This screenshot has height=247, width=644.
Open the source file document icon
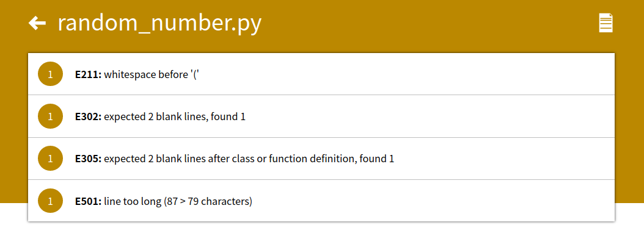[x=606, y=23]
